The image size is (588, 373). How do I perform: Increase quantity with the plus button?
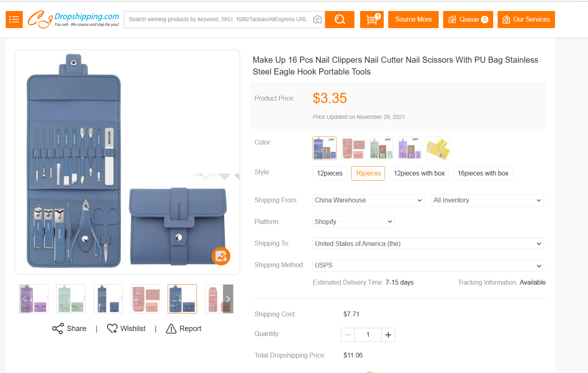388,335
